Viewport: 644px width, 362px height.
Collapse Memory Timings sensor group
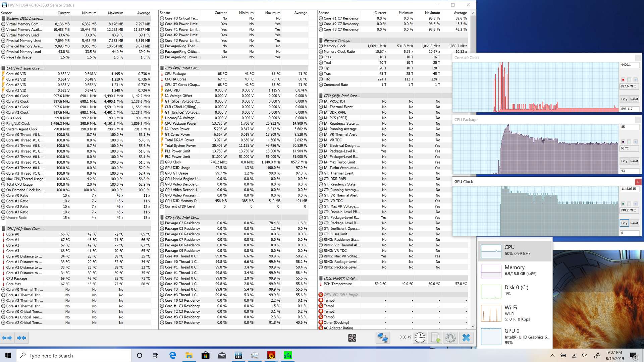click(x=337, y=41)
